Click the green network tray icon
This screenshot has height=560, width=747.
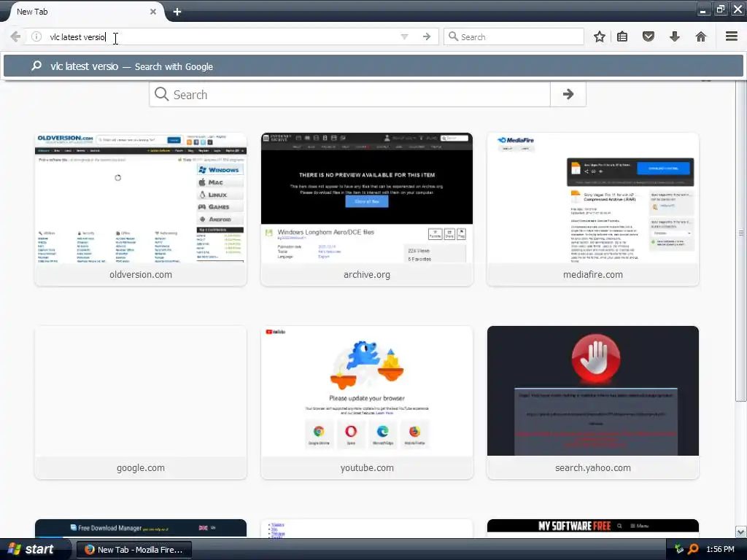pos(679,549)
